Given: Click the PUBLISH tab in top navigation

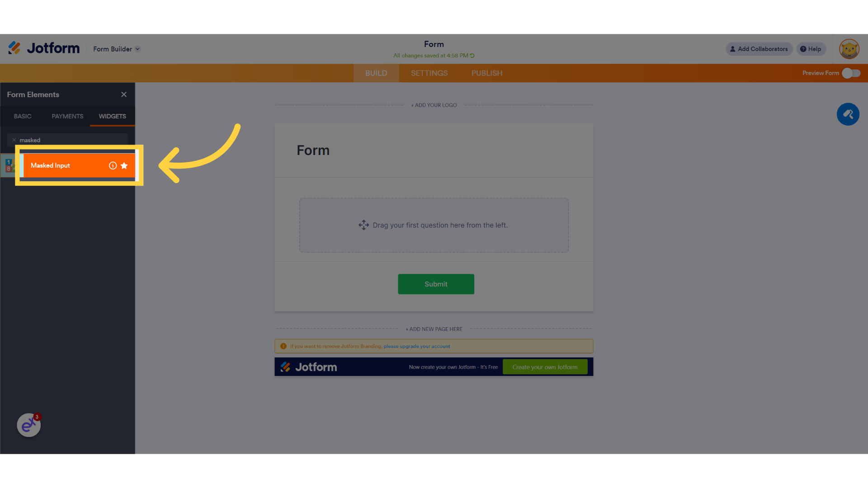Looking at the screenshot, I should (x=487, y=73).
